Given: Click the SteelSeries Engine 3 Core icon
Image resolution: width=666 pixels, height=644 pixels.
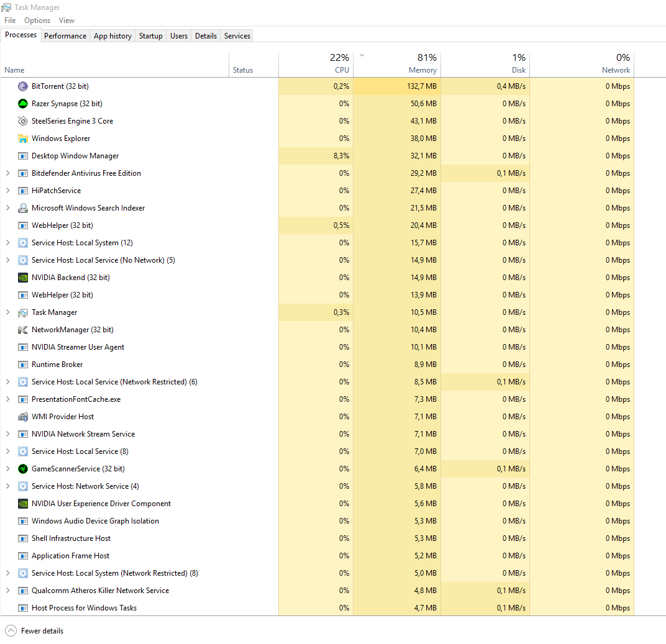Looking at the screenshot, I should coord(23,122).
